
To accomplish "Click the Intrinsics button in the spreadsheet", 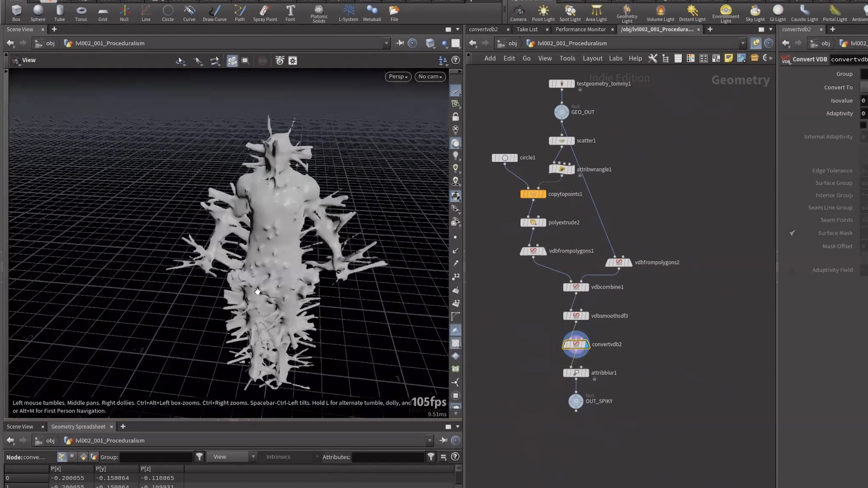I will 278,457.
